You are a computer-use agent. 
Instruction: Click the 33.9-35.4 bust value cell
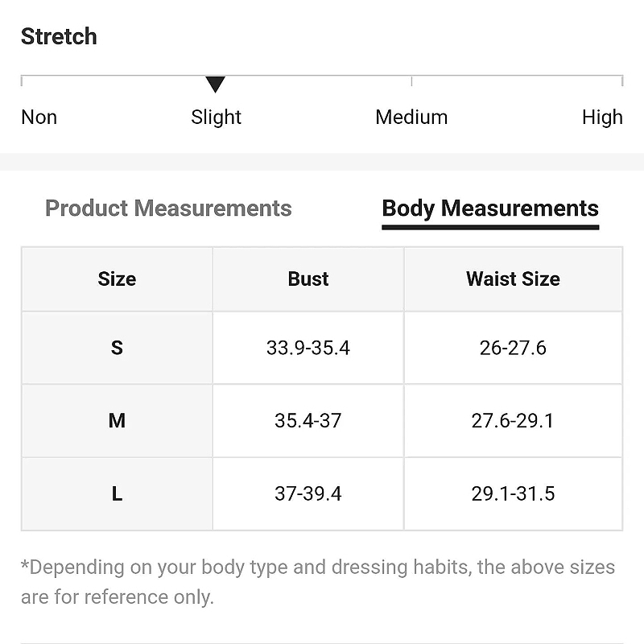coord(308,348)
